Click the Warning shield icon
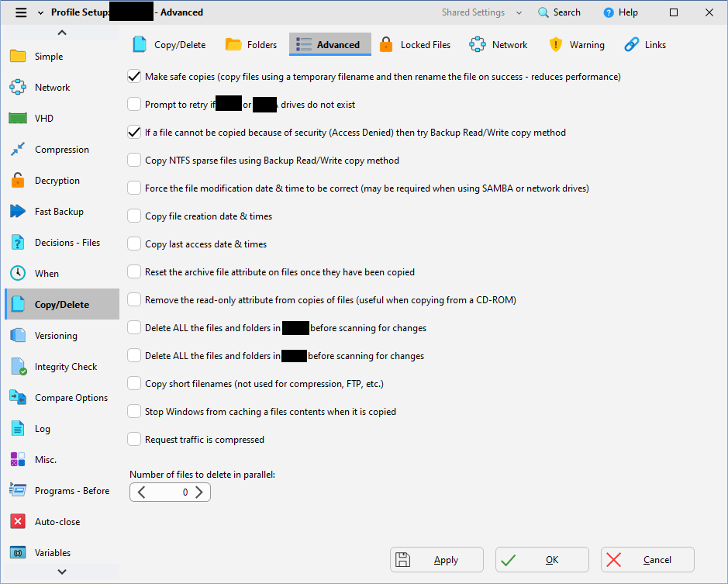This screenshot has height=584, width=728. (x=555, y=45)
